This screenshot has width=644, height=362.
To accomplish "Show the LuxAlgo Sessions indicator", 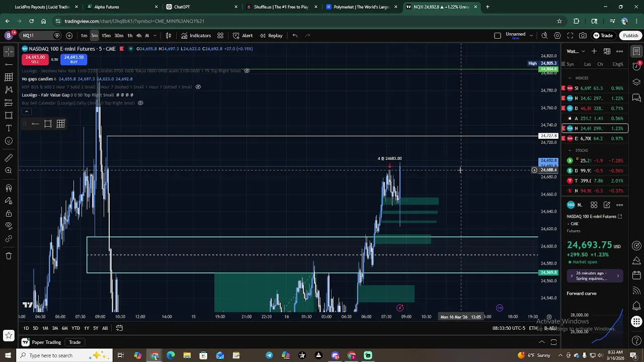I will point(247,71).
